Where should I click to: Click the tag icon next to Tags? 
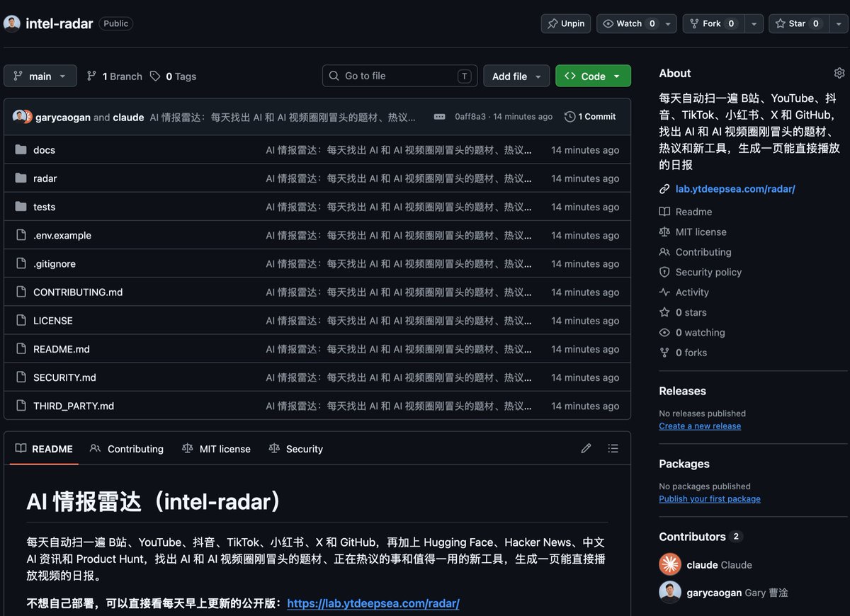[x=155, y=76]
